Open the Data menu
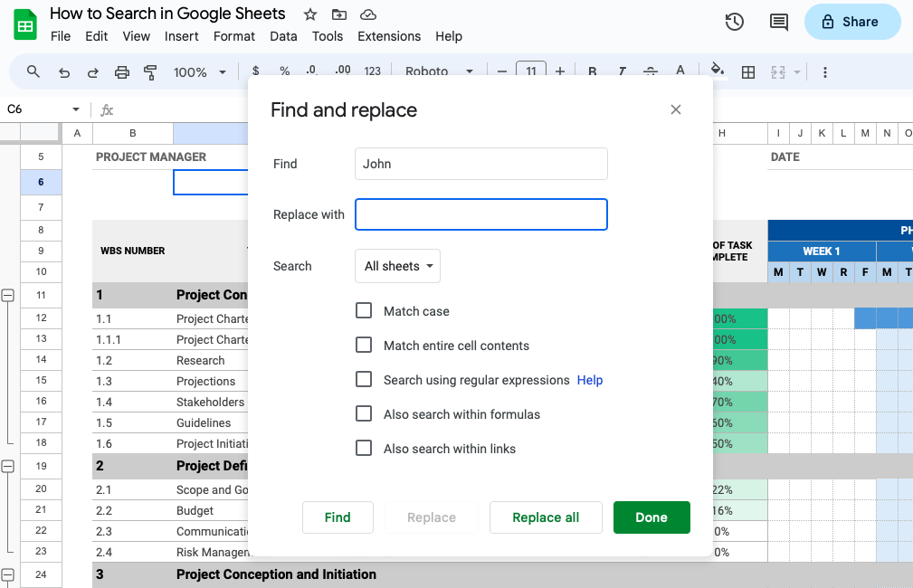Screen dimensions: 913x588 (283, 36)
